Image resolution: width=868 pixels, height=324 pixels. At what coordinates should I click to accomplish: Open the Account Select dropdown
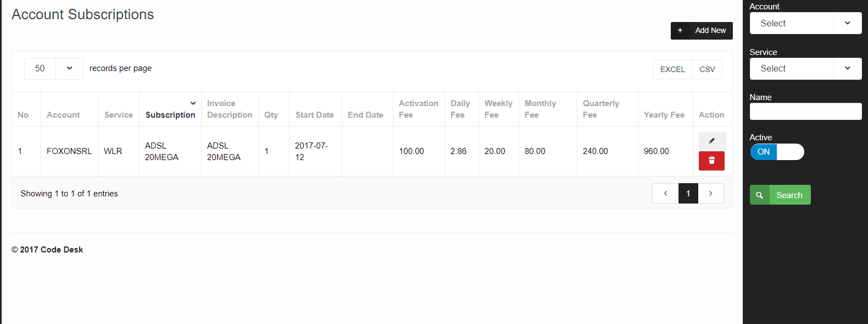805,24
